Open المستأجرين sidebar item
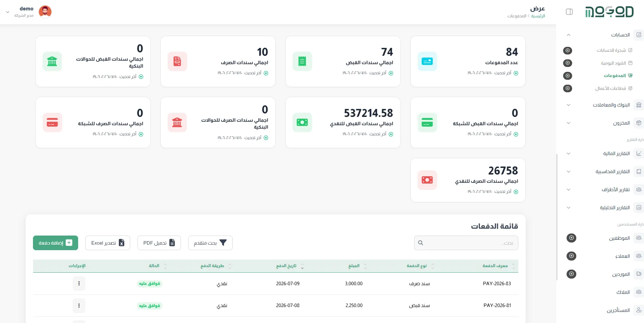Screen dimensions: 644x323 [x=618, y=310]
